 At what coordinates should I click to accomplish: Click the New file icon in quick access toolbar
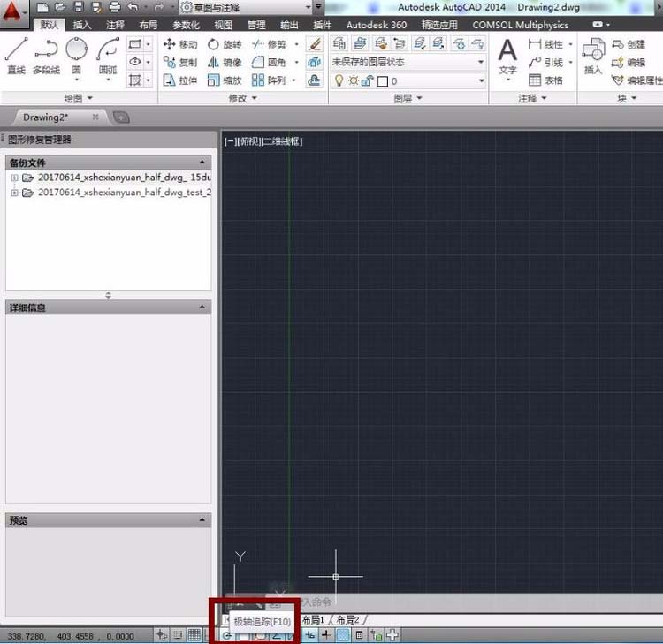(x=42, y=7)
